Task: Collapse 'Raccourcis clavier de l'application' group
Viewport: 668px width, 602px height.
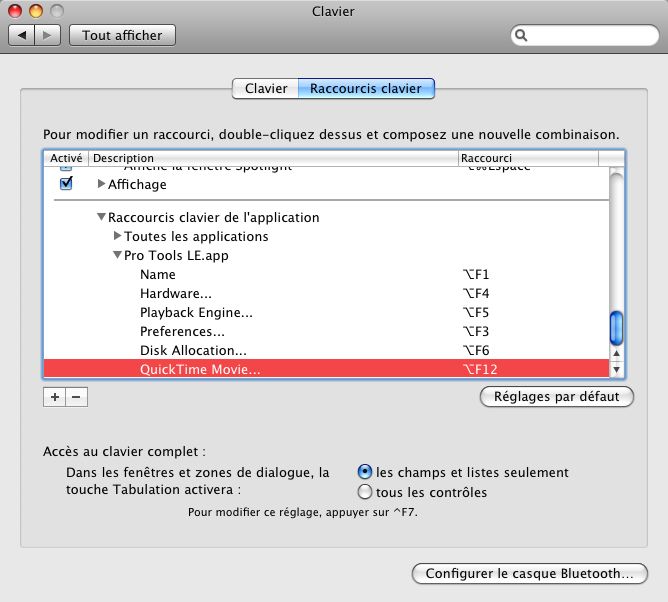Action: click(101, 217)
